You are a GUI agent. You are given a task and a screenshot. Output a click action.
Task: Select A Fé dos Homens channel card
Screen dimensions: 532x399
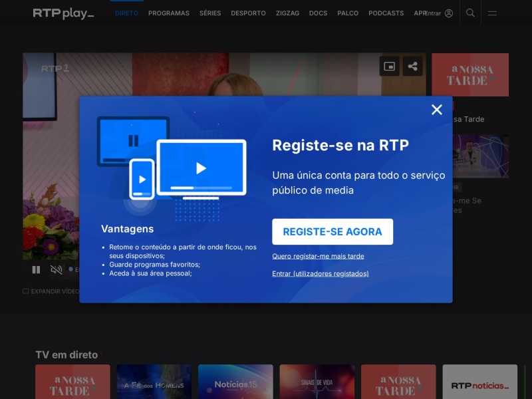pyautogui.click(x=154, y=382)
